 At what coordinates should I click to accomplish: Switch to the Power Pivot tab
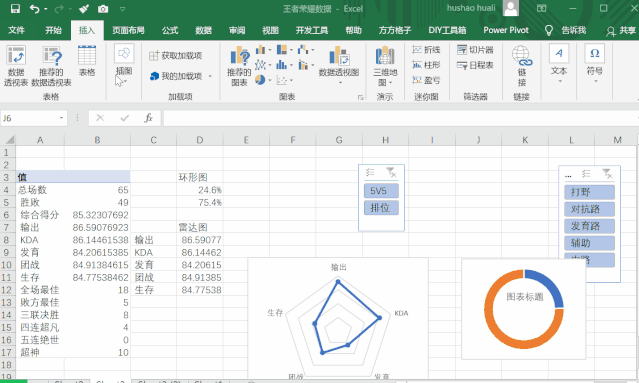tap(506, 30)
